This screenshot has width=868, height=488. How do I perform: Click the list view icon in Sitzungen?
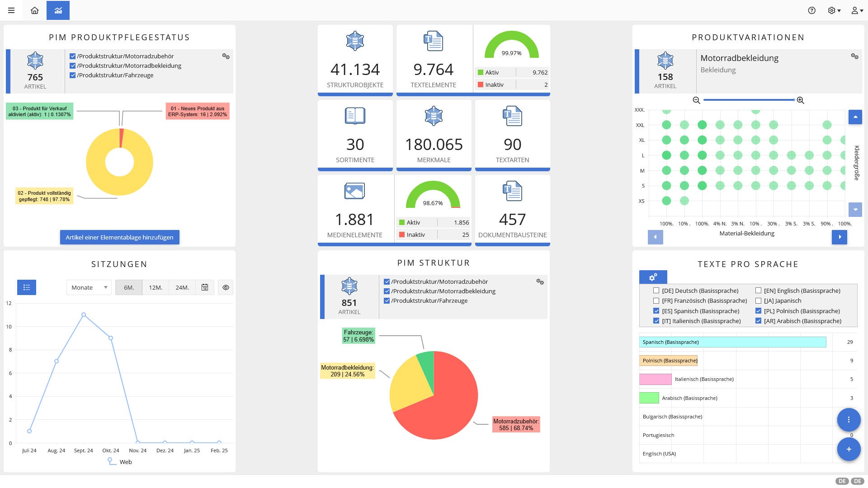(x=27, y=287)
